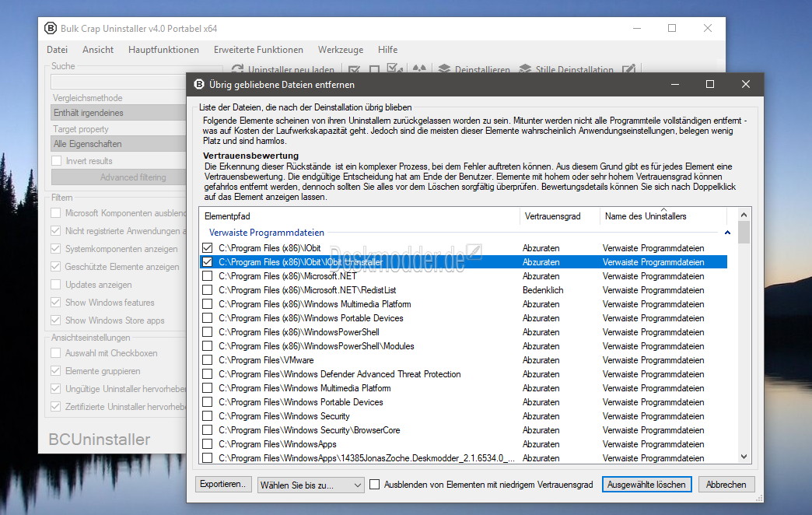Select the Windows Multimedia Platform (x86) row
This screenshot has width=812, height=515.
click(464, 303)
